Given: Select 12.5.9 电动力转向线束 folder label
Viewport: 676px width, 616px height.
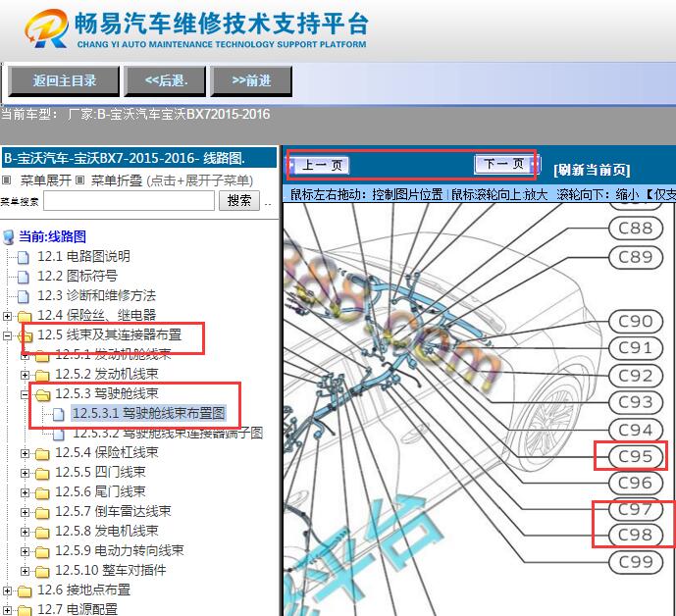Looking at the screenshot, I should pyautogui.click(x=120, y=550).
